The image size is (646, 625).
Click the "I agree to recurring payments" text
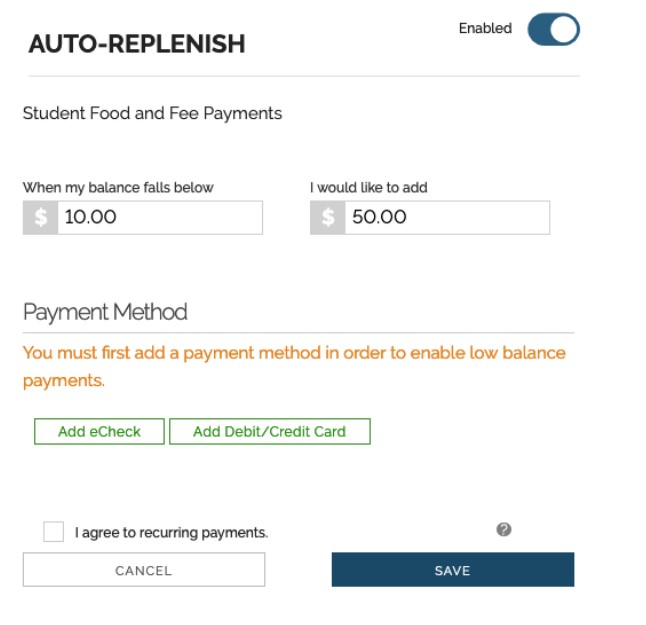[171, 533]
